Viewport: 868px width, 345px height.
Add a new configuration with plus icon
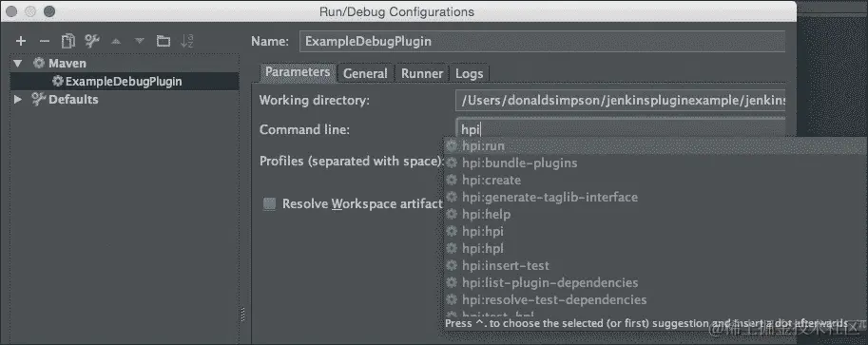pos(21,41)
